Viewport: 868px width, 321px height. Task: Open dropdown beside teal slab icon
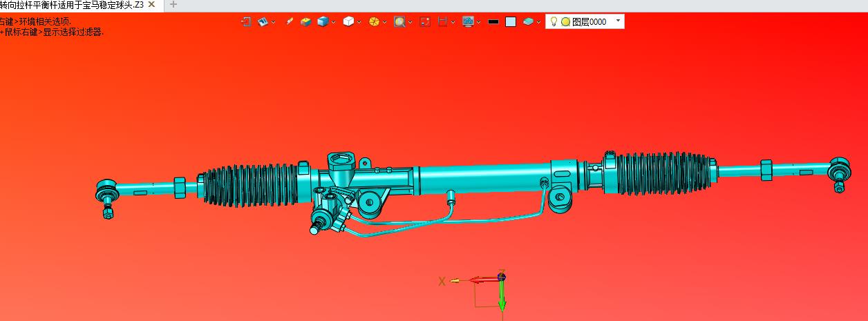coord(539,22)
